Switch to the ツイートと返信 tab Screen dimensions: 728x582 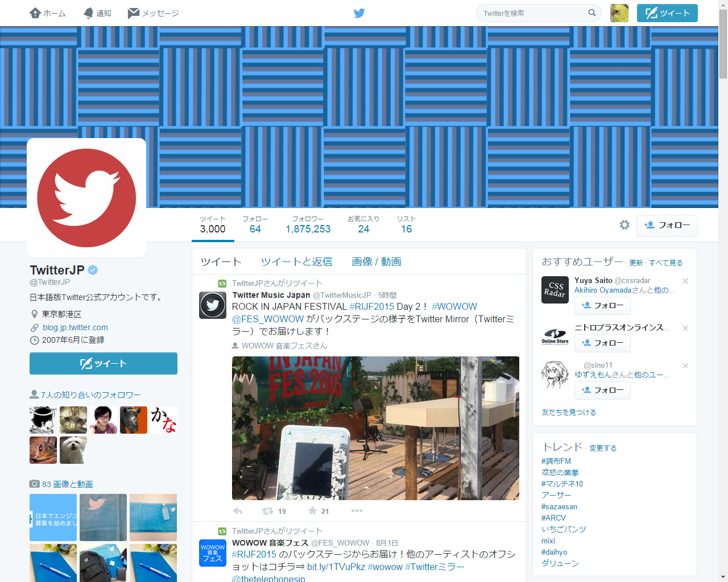[296, 262]
